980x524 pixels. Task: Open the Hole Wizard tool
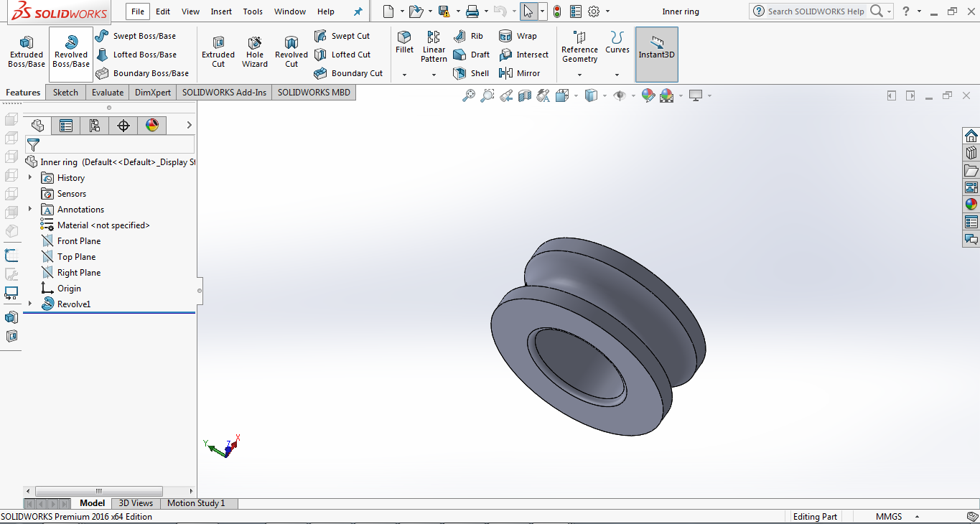(254, 50)
